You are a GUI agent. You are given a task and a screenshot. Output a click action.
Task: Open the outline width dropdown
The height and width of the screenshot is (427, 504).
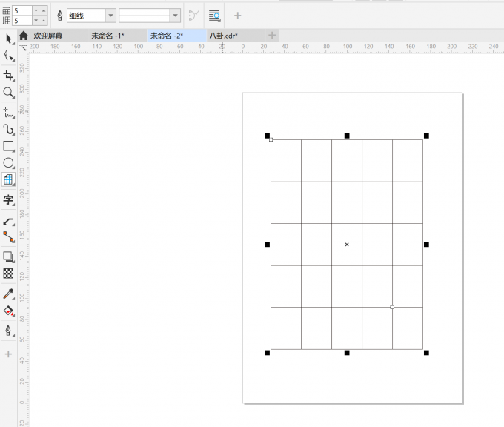[x=110, y=16]
